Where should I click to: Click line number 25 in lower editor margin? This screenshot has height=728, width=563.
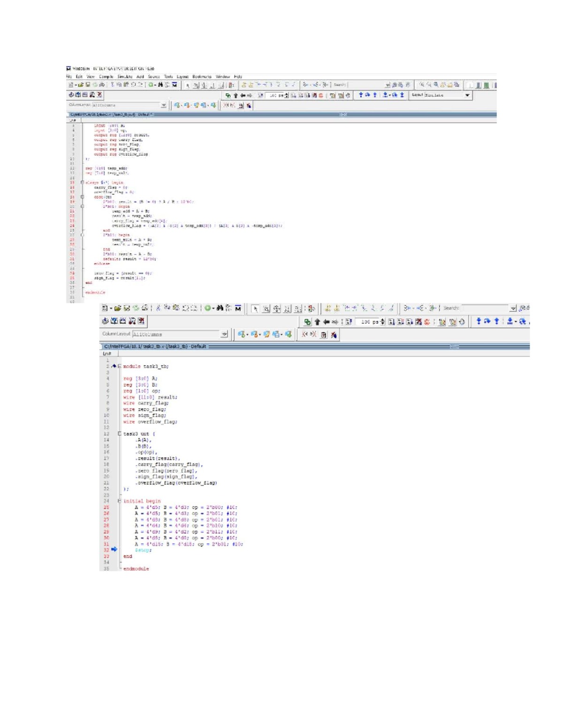106,507
